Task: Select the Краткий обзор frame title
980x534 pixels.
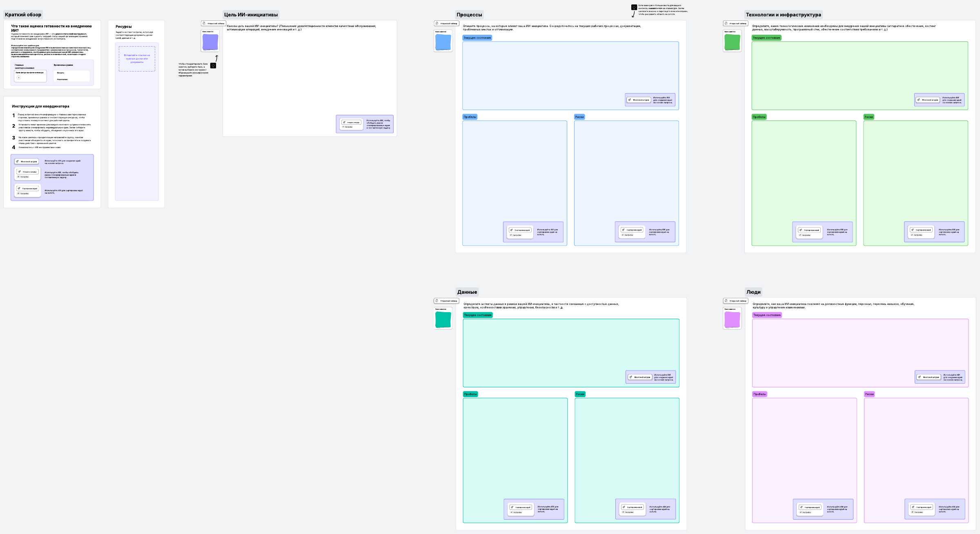Action: 23,15
